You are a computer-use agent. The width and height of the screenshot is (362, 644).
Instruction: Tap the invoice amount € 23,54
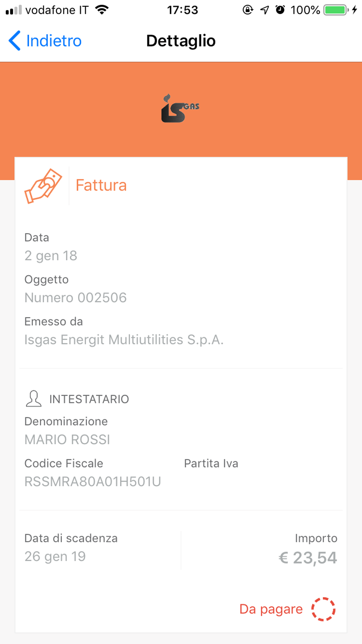coord(308,558)
